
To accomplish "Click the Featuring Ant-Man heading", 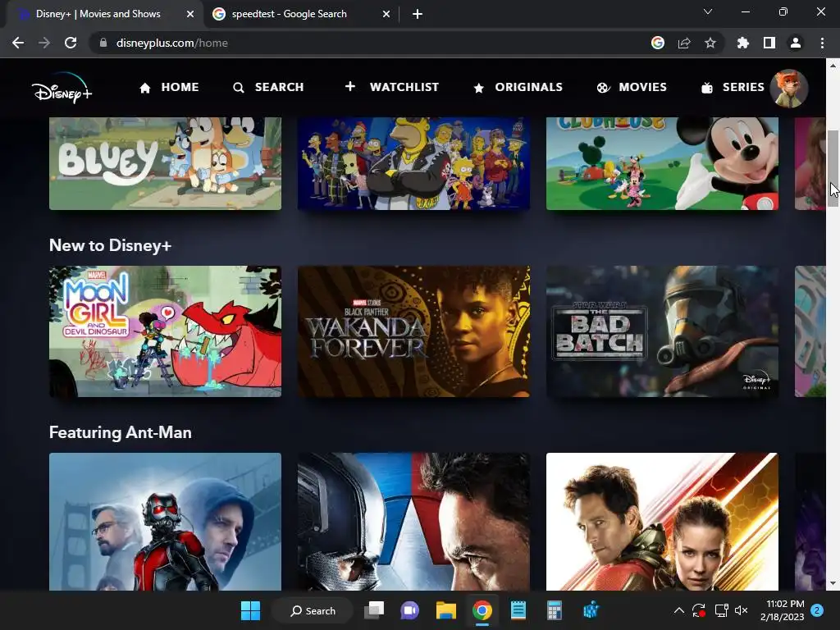I will pyautogui.click(x=121, y=432).
